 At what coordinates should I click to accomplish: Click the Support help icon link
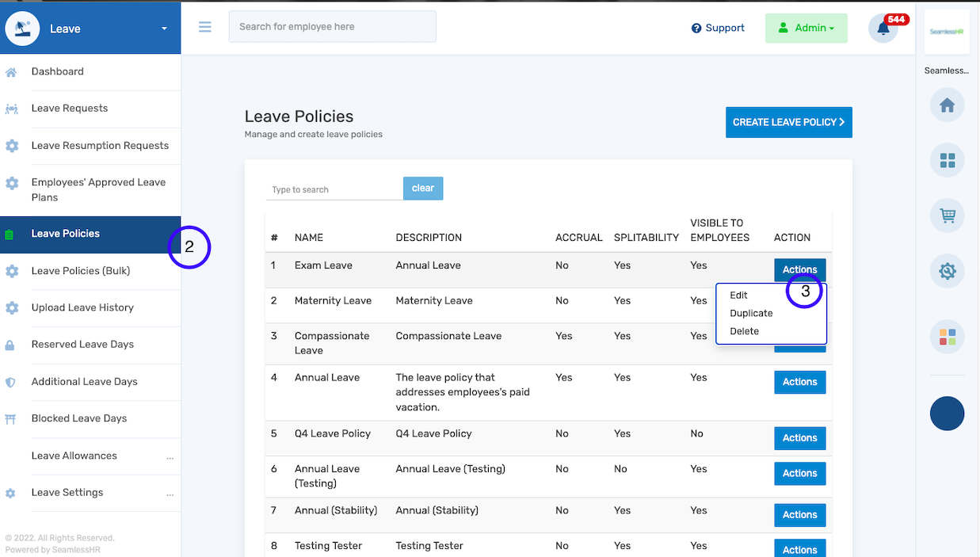point(718,28)
